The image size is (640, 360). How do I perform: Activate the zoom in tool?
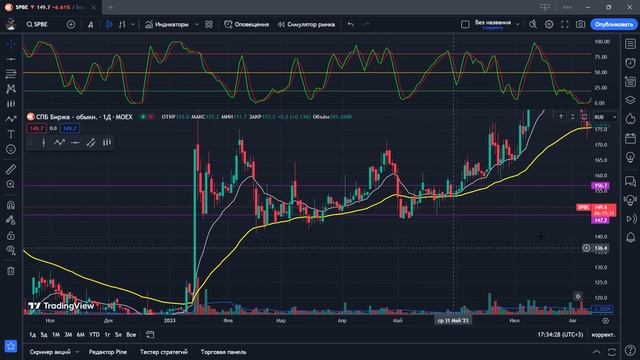pos(11,184)
